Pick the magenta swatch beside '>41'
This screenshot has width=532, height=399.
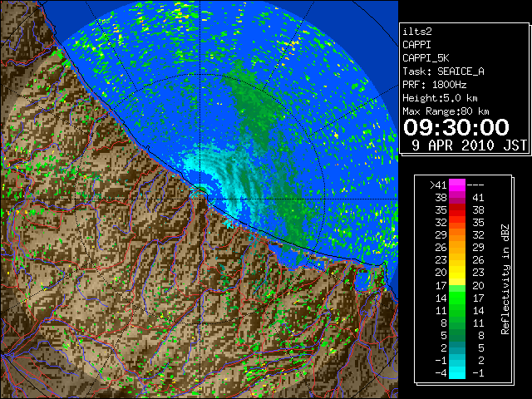[457, 185]
